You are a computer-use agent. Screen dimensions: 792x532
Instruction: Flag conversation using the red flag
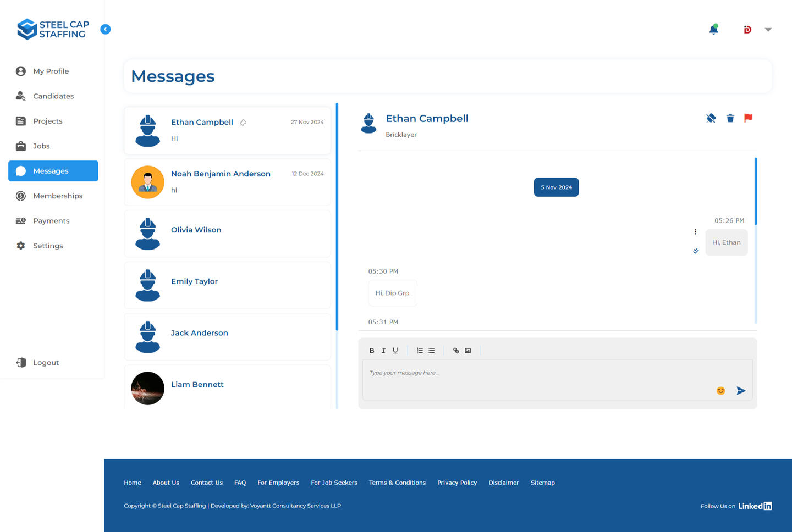[x=748, y=118]
